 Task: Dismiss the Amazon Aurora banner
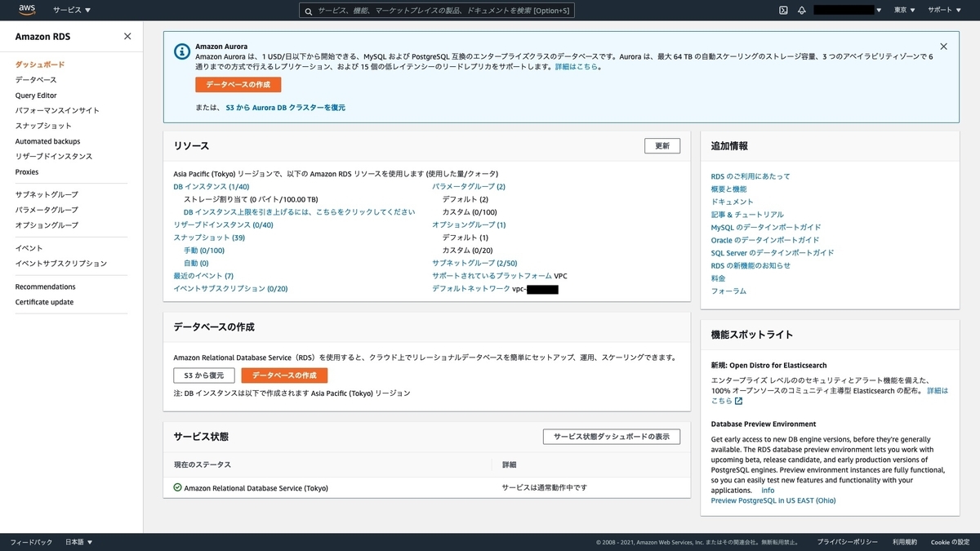point(943,47)
